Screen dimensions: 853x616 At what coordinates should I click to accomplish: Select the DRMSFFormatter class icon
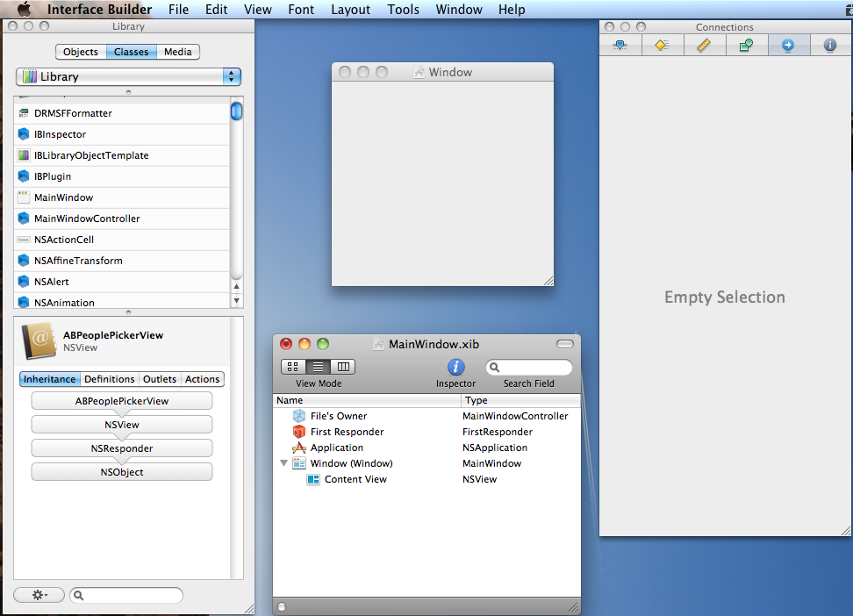[x=24, y=113]
